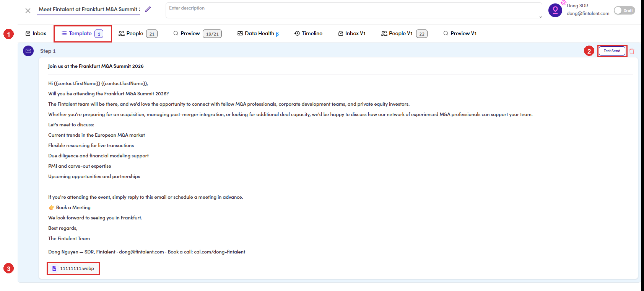This screenshot has width=644, height=291.
Task: Click 'We look forward to seeing you in Frankfurt.'
Action: pos(95,218)
